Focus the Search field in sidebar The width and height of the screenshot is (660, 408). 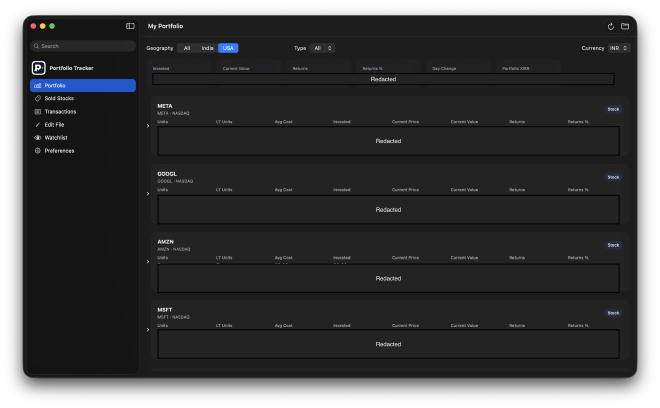click(x=83, y=46)
